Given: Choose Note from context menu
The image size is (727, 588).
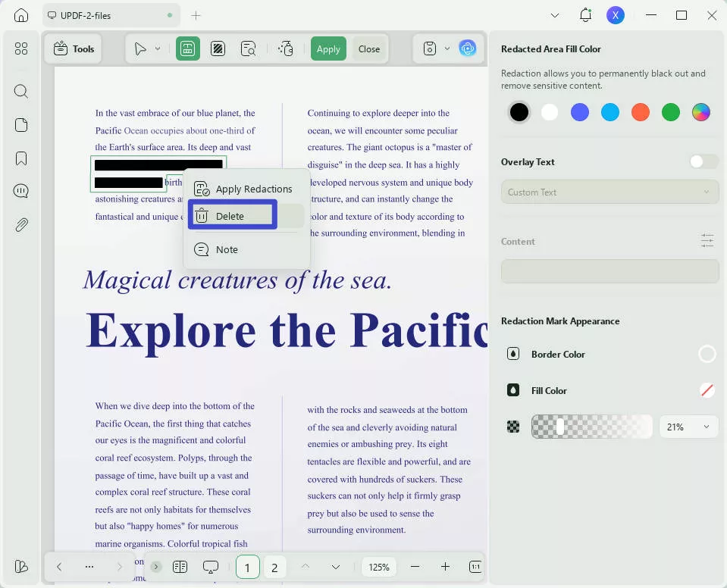Looking at the screenshot, I should (246, 250).
